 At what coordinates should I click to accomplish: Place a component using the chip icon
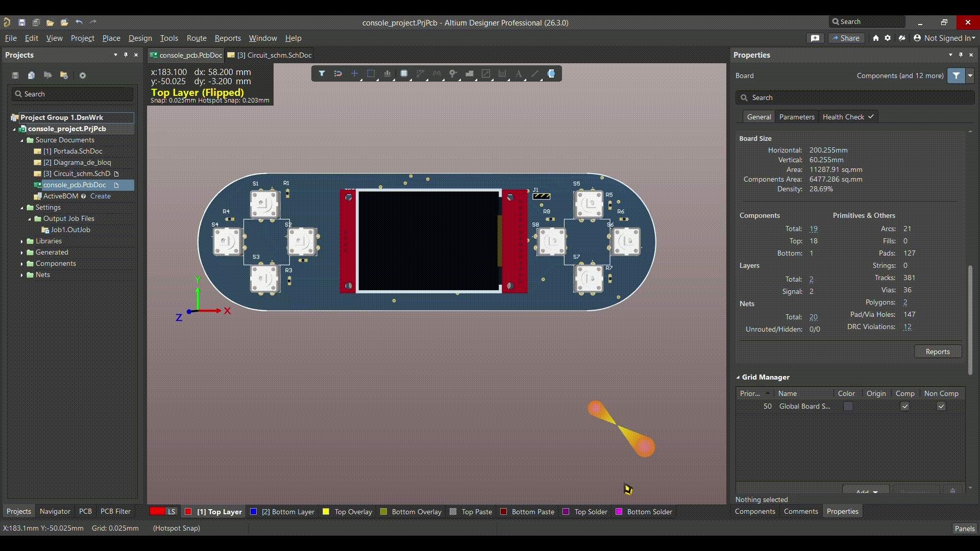(404, 73)
